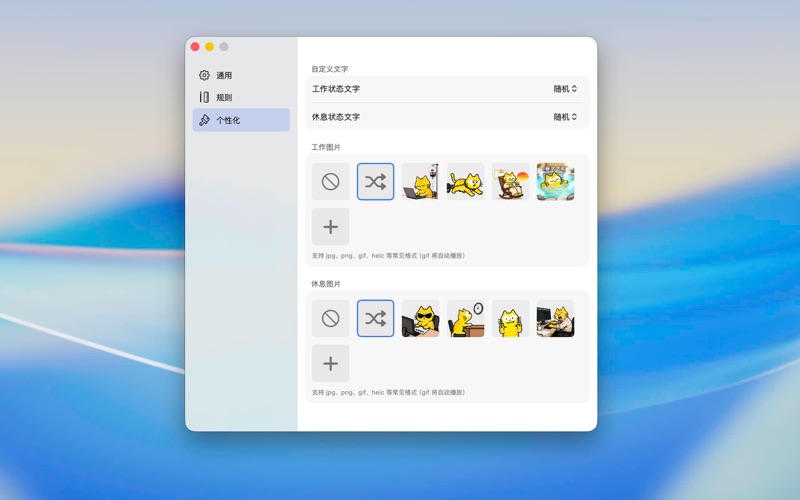Click the ruler icon beside 规则

(204, 97)
